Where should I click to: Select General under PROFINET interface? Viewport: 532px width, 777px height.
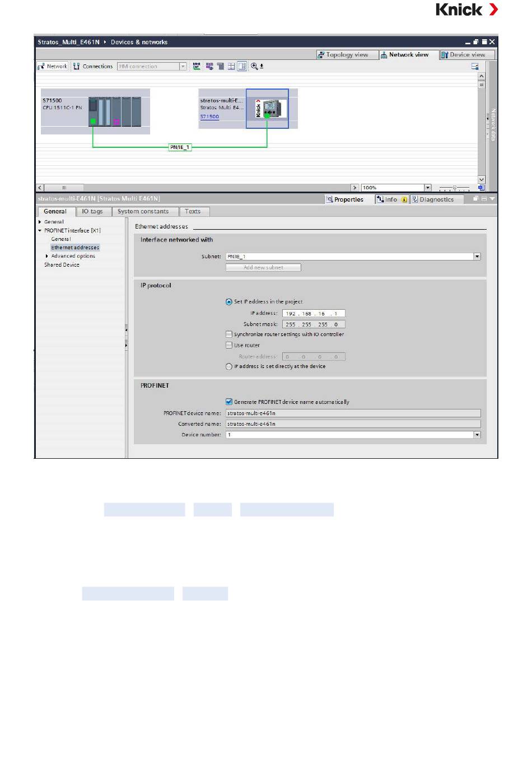(x=61, y=239)
